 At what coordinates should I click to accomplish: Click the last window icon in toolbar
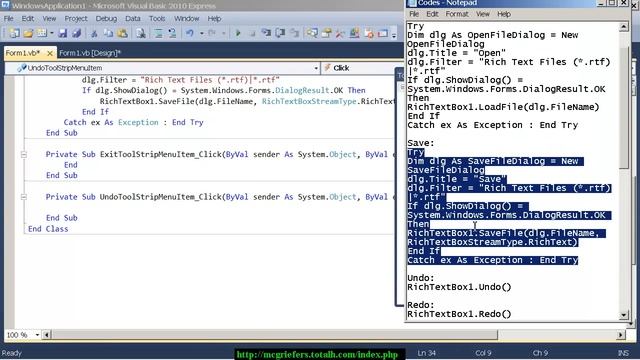[x=383, y=33]
